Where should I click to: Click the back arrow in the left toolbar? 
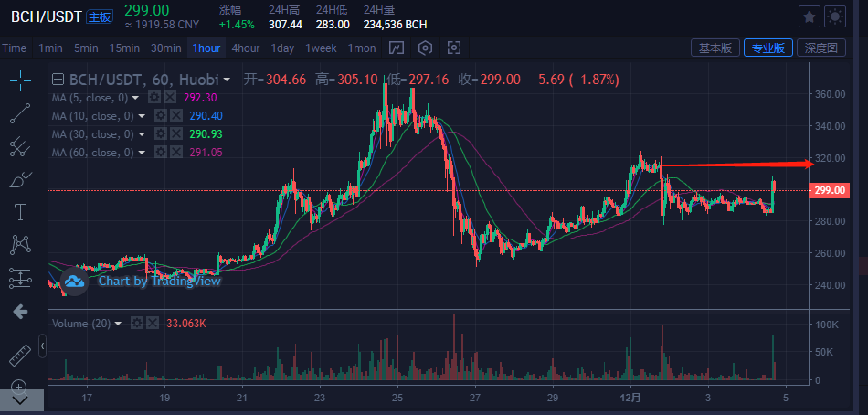point(20,313)
